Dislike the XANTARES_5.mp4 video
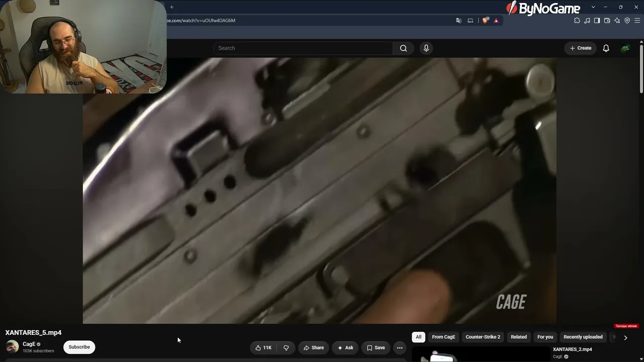Image resolution: width=644 pixels, height=362 pixels. (286, 347)
